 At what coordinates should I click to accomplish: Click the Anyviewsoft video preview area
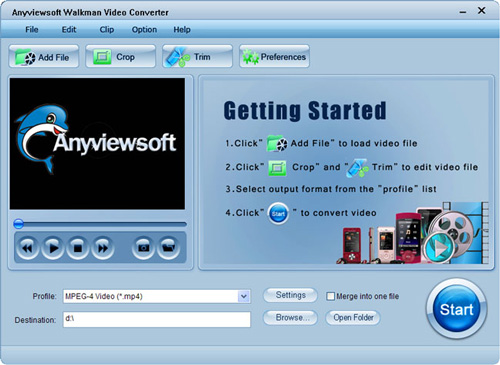pos(97,144)
